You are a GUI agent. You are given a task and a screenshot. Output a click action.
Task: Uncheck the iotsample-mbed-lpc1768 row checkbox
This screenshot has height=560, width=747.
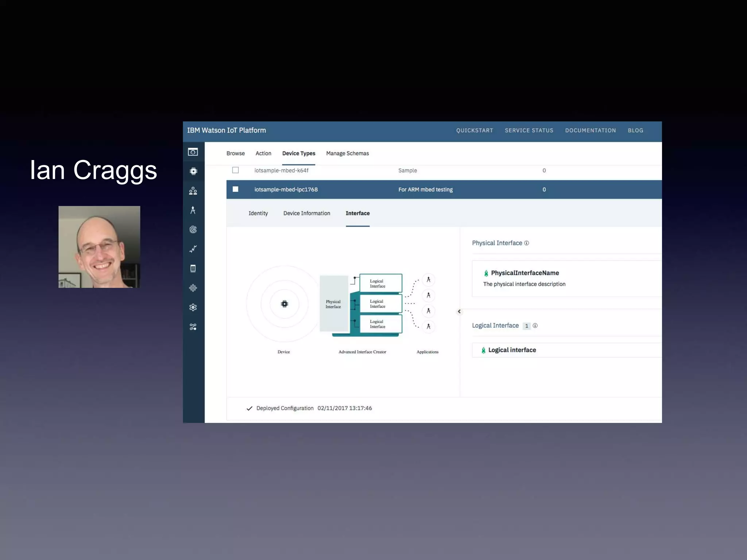click(x=236, y=189)
